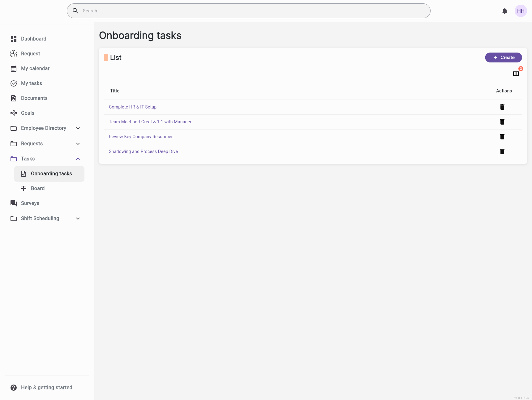Delete the Complete HR & IT Setup task
The height and width of the screenshot is (400, 532).
click(502, 107)
